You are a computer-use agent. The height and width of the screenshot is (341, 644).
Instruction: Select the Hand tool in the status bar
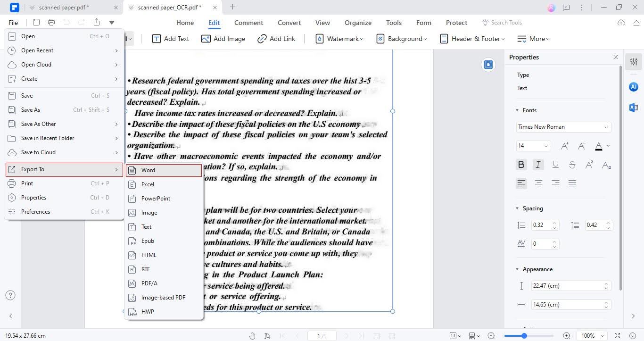click(x=252, y=336)
